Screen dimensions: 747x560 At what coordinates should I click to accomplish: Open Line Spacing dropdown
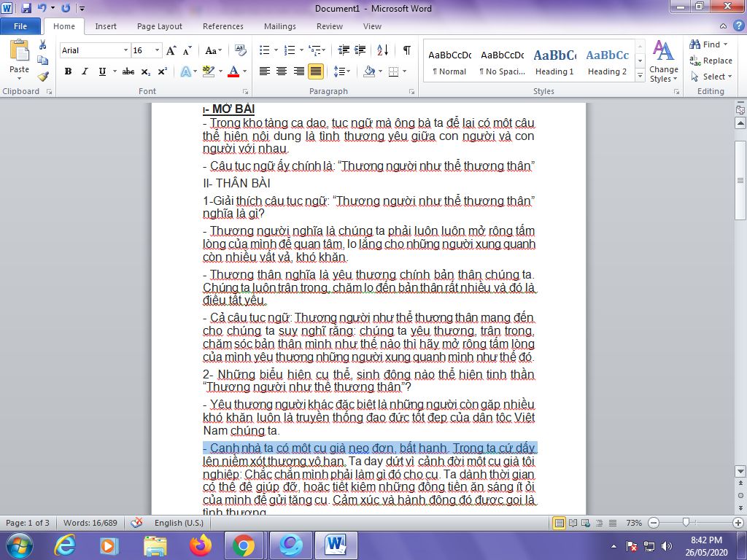tap(341, 71)
